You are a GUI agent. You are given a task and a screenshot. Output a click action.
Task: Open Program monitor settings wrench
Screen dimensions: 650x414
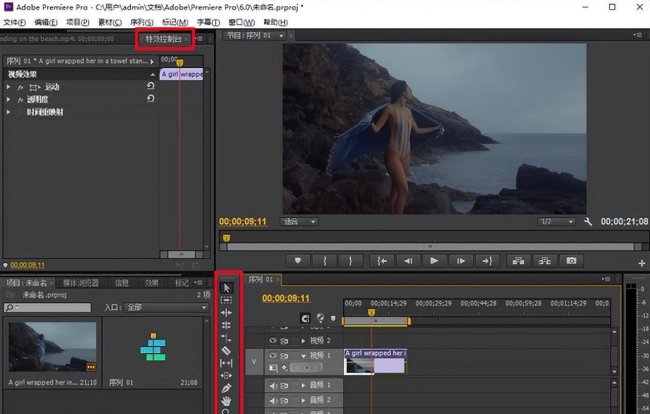[x=588, y=222]
